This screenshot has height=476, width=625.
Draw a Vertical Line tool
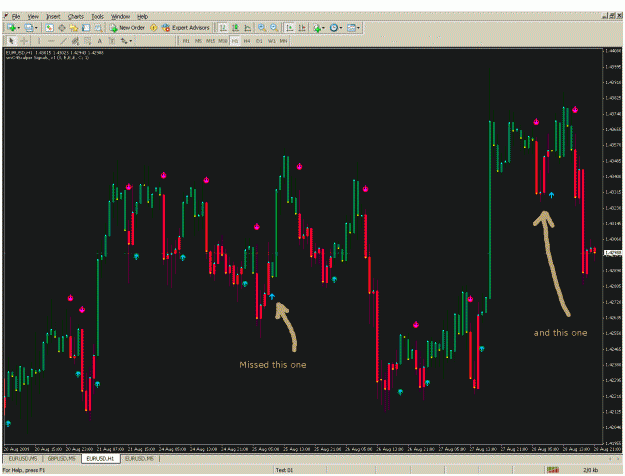(x=39, y=41)
